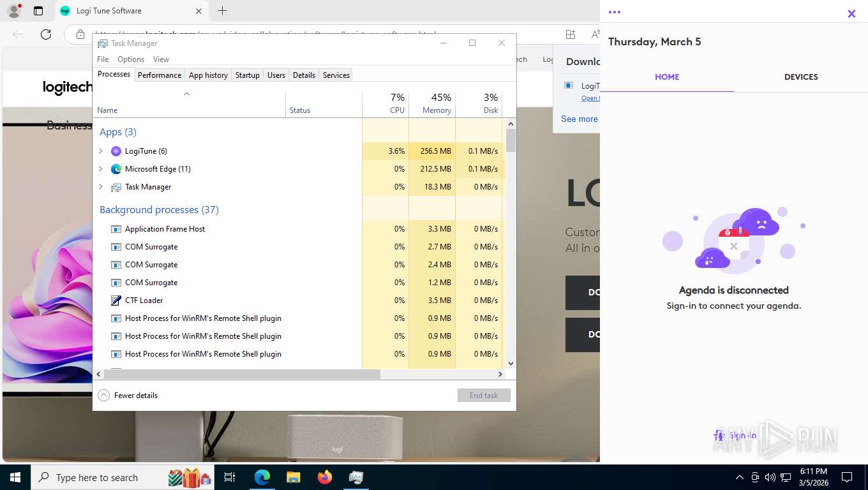Image resolution: width=868 pixels, height=490 pixels.
Task: Click the volume icon in system tray
Action: [770, 477]
